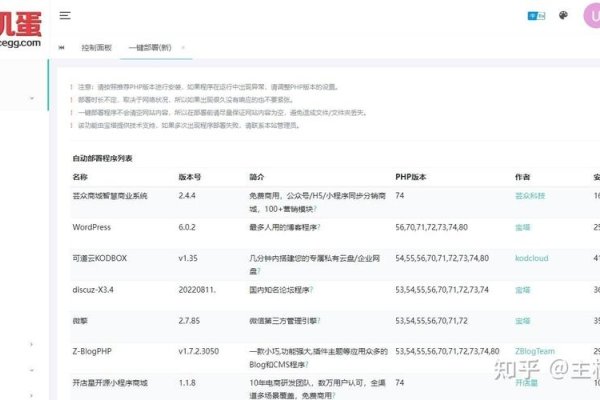Select the 芸众商城智慧商业系统 name cell
This screenshot has width=600, height=400.
[110, 196]
